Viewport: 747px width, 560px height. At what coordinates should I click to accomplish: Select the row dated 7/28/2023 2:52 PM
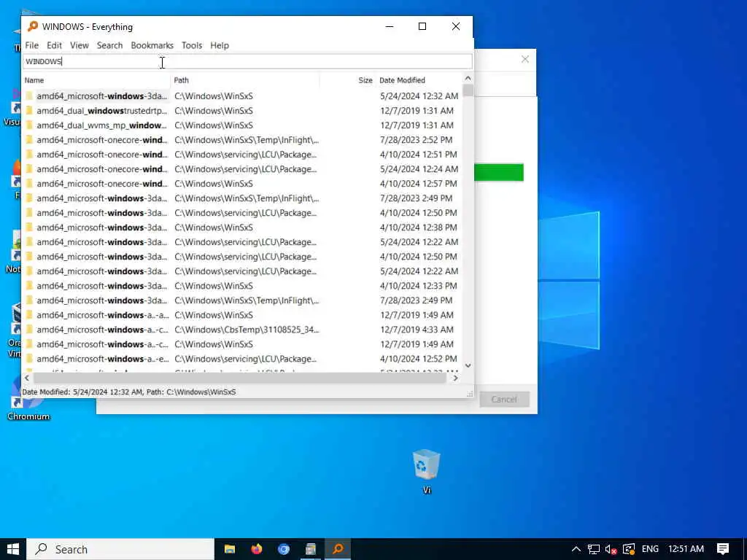[242, 140]
